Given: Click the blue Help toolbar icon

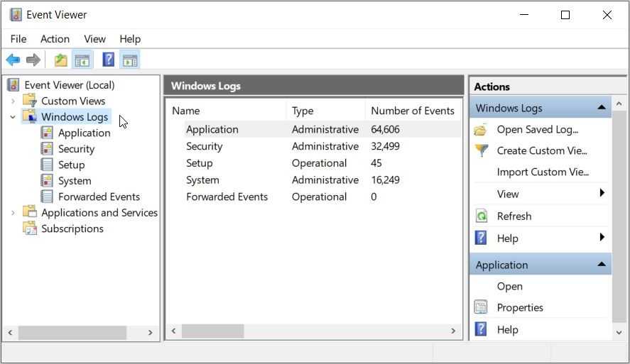Looking at the screenshot, I should (x=108, y=60).
